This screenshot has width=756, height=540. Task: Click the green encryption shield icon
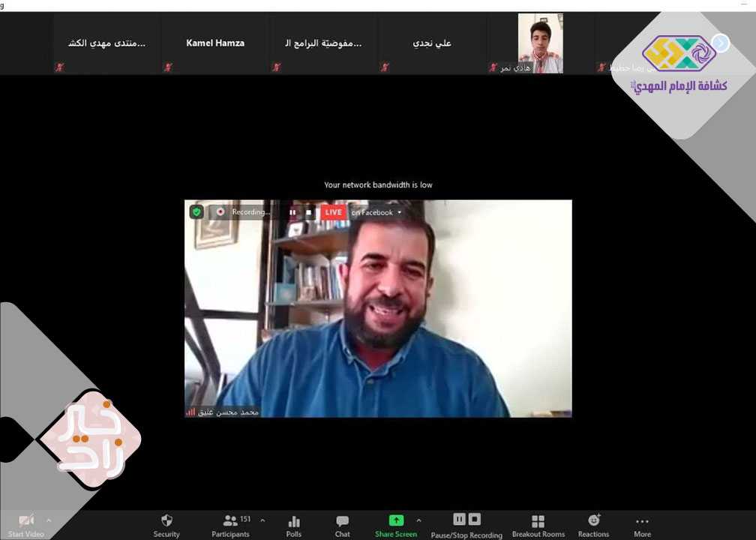tap(196, 212)
